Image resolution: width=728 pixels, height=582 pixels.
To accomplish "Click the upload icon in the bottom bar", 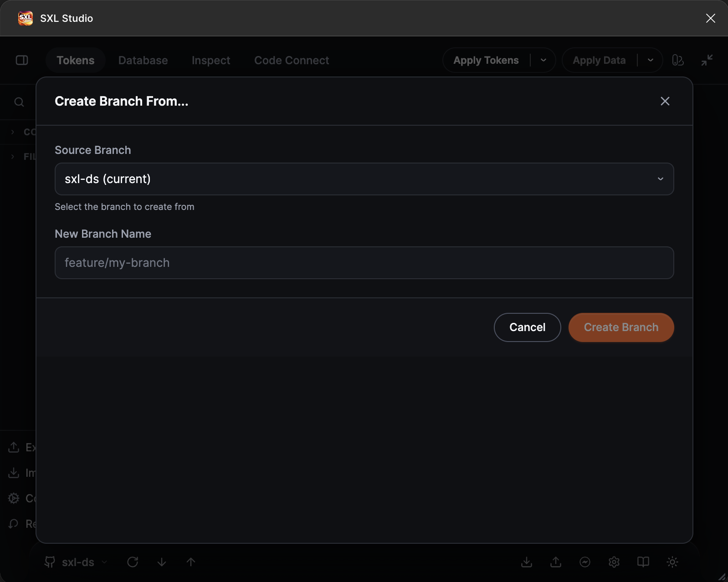I will point(556,562).
